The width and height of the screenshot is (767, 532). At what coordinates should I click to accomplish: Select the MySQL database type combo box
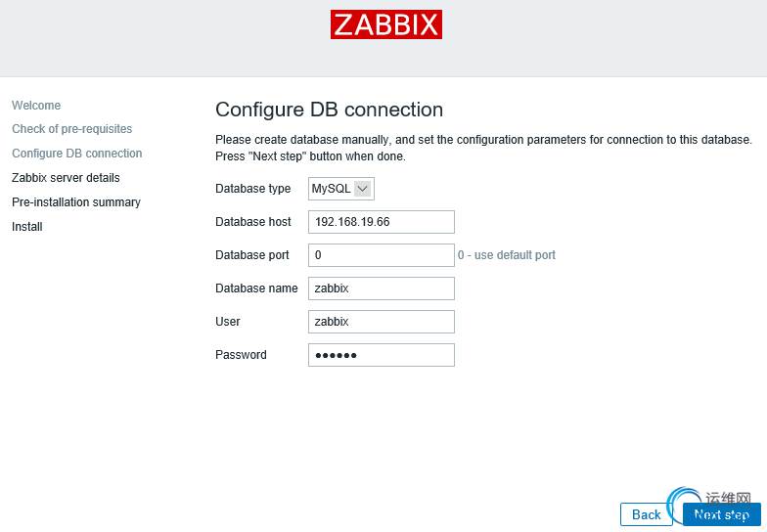tap(340, 189)
